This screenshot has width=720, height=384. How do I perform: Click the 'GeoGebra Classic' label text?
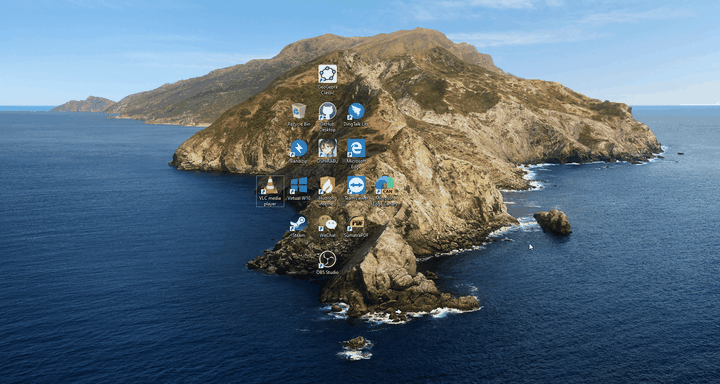327,90
